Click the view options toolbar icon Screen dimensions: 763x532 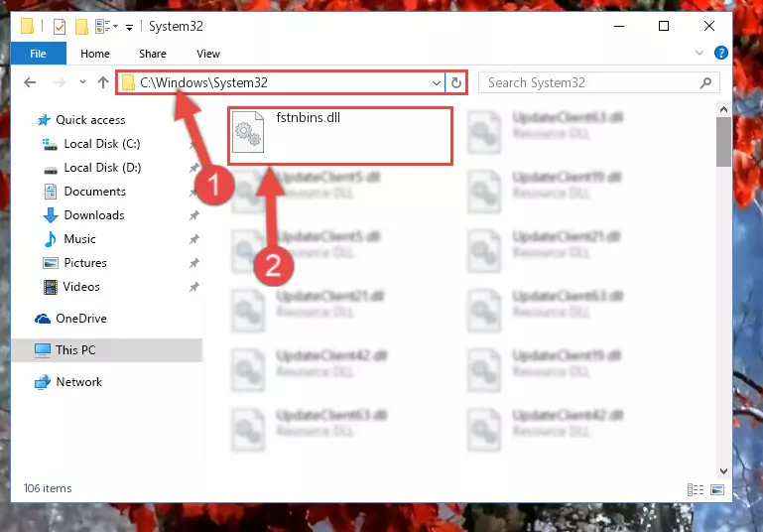(106, 26)
